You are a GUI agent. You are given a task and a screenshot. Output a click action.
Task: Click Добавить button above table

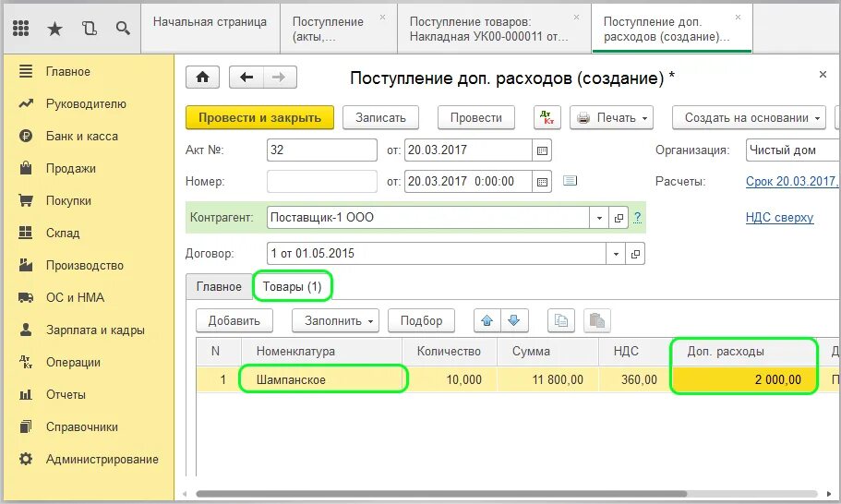[234, 320]
